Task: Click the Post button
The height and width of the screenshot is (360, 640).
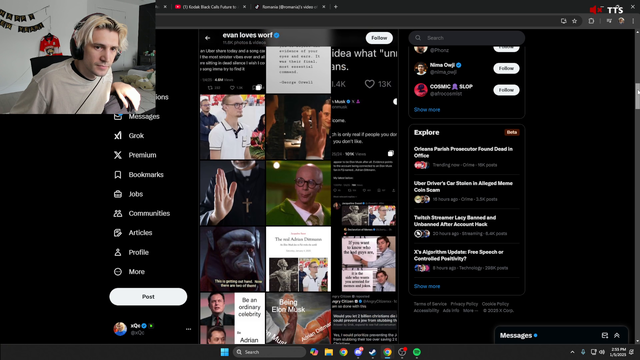Action: [x=148, y=297]
